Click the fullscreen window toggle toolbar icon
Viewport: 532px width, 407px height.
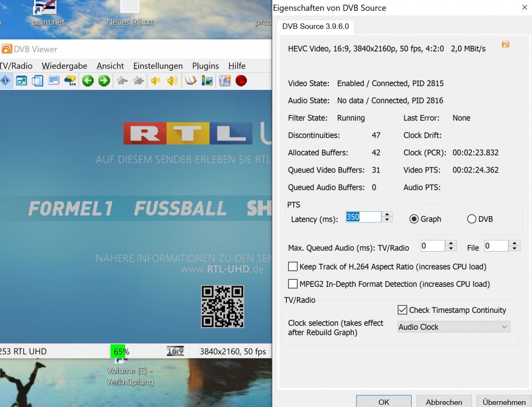(21, 81)
